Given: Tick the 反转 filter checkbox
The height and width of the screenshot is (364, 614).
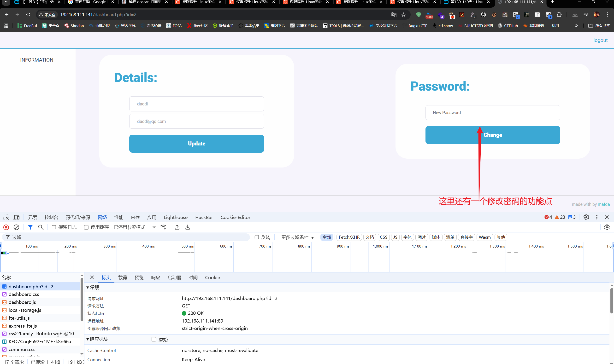Looking at the screenshot, I should coord(257,237).
